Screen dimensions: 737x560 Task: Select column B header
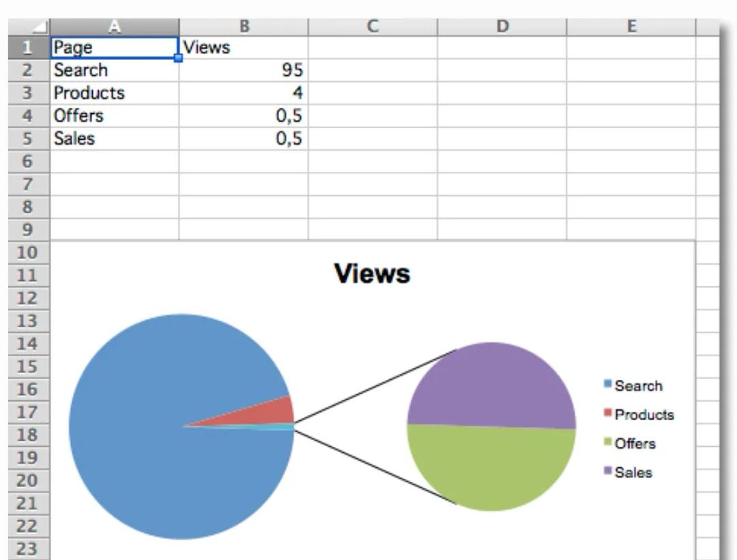[x=244, y=27]
